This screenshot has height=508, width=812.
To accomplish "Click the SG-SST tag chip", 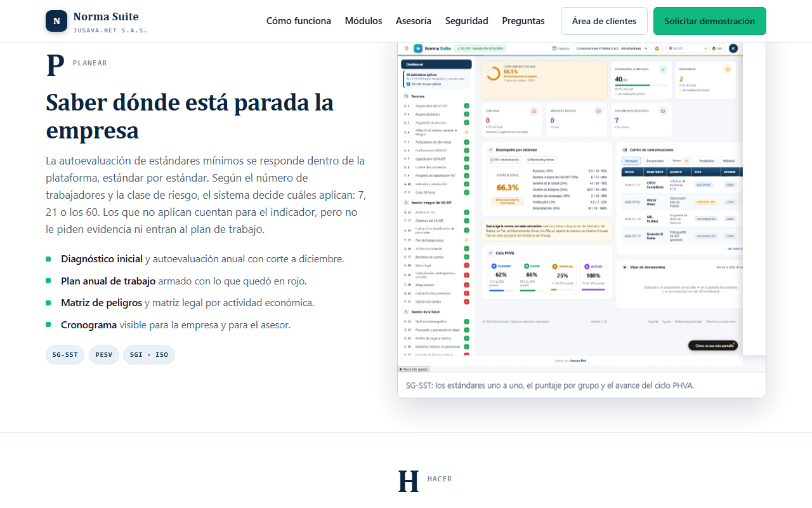I will 65,355.
